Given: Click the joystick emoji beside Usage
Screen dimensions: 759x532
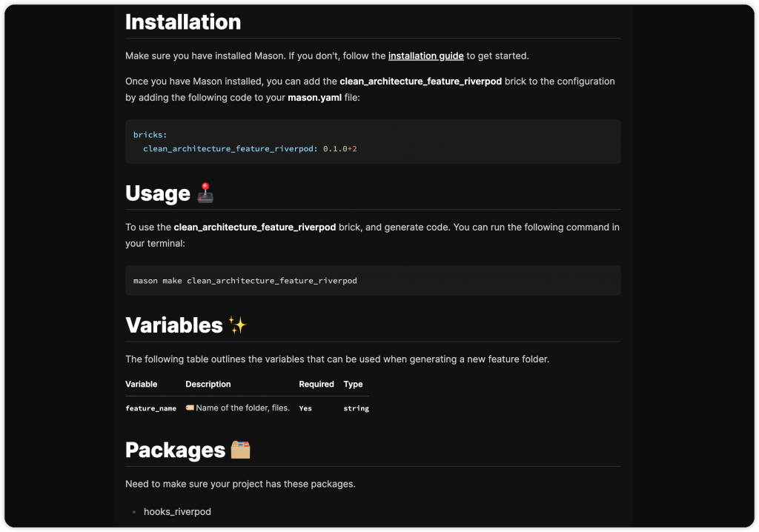Looking at the screenshot, I should (206, 193).
